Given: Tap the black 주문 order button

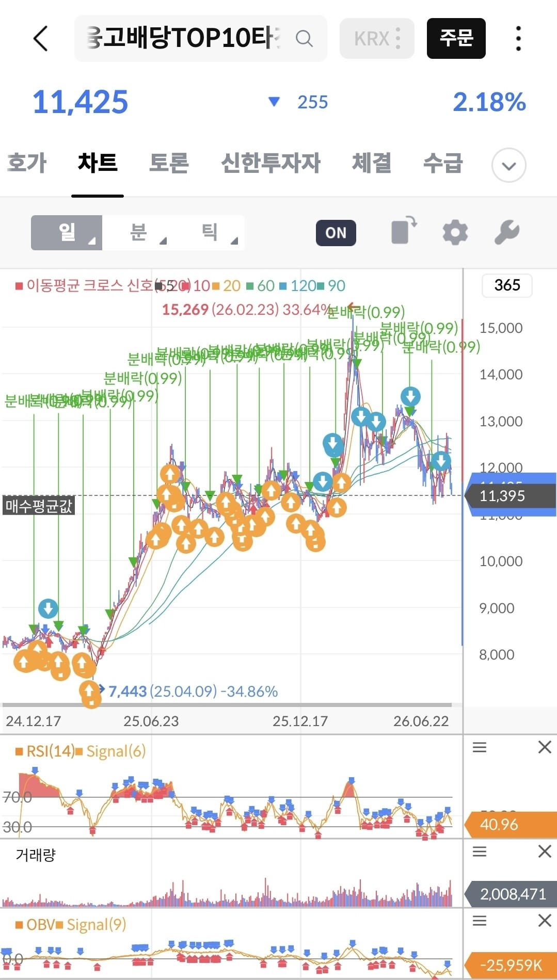Looking at the screenshot, I should click(456, 39).
